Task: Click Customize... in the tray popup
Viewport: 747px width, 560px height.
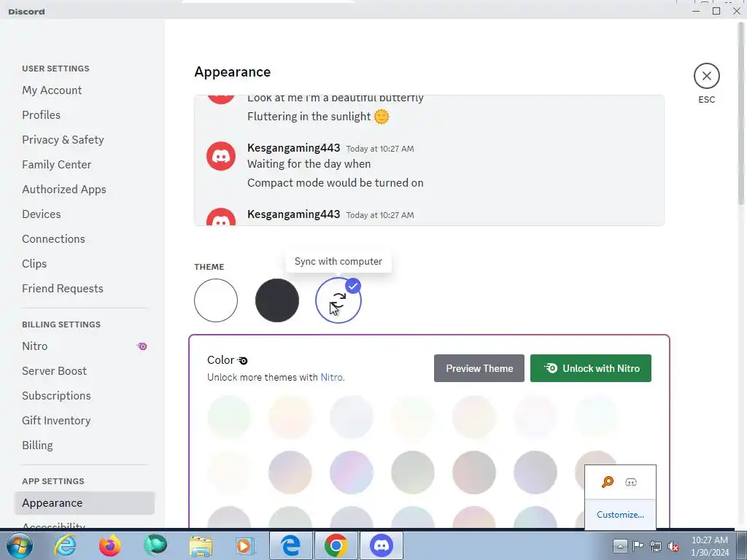Action: tap(620, 514)
